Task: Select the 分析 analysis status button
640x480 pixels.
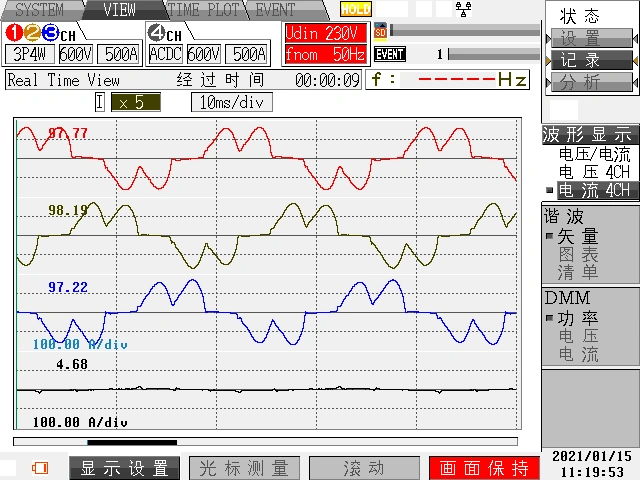Action: (x=591, y=82)
